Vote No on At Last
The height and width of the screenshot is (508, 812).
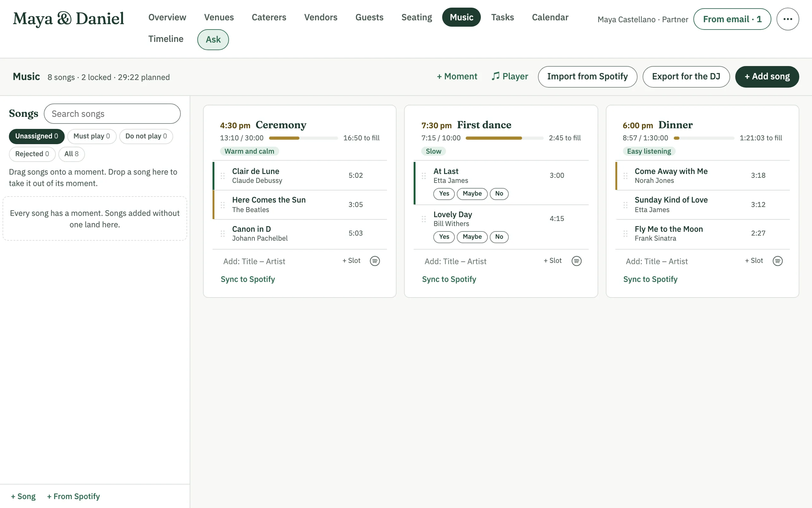tap(499, 194)
